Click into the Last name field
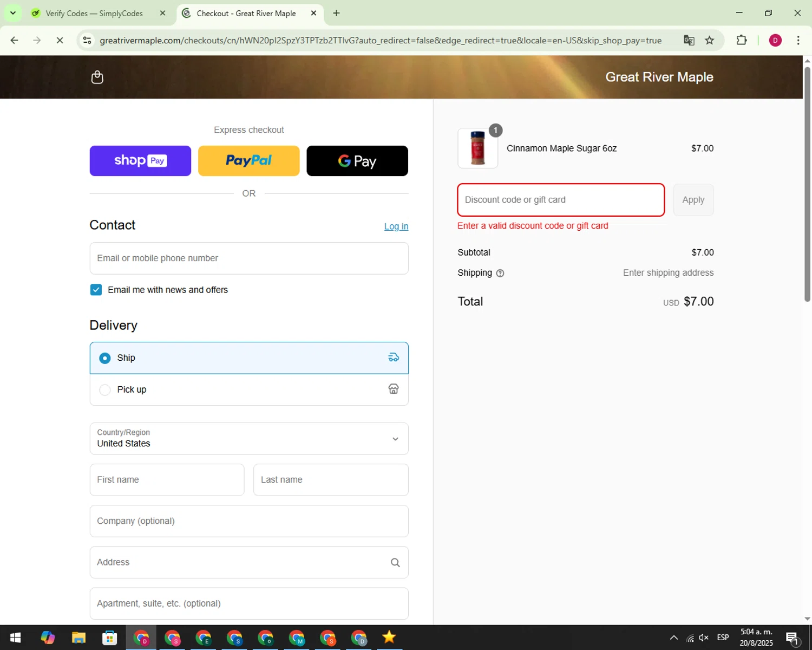This screenshot has height=650, width=812. 331,480
